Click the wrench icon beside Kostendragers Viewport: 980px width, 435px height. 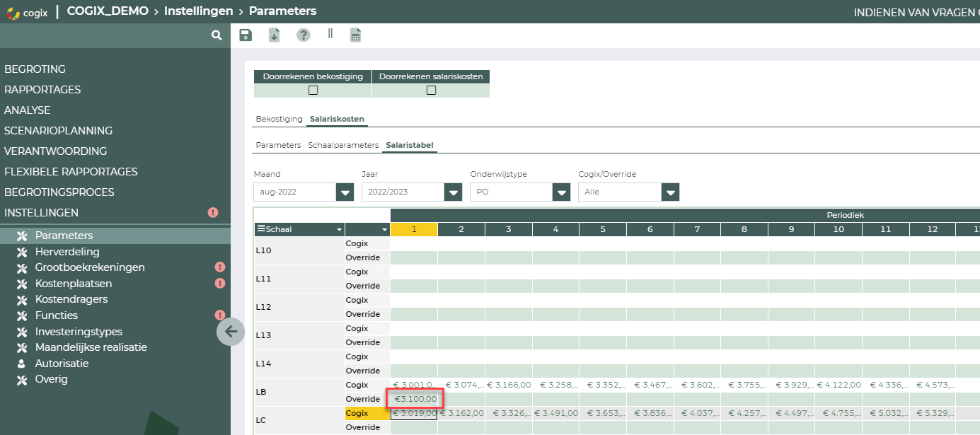[21, 299]
